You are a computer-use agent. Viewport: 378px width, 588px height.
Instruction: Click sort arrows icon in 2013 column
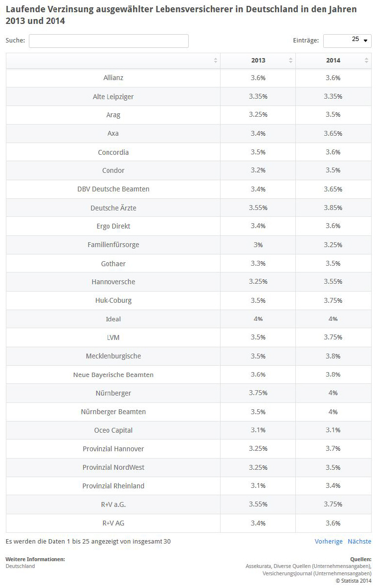click(291, 61)
